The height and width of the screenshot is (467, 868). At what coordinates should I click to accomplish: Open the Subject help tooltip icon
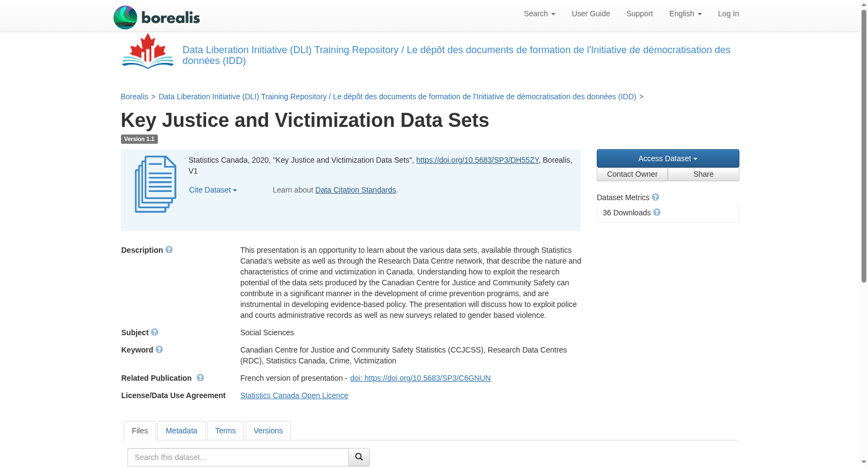point(155,332)
